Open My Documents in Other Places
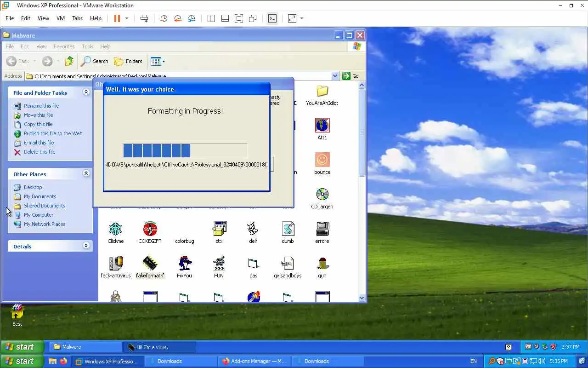 click(x=40, y=196)
